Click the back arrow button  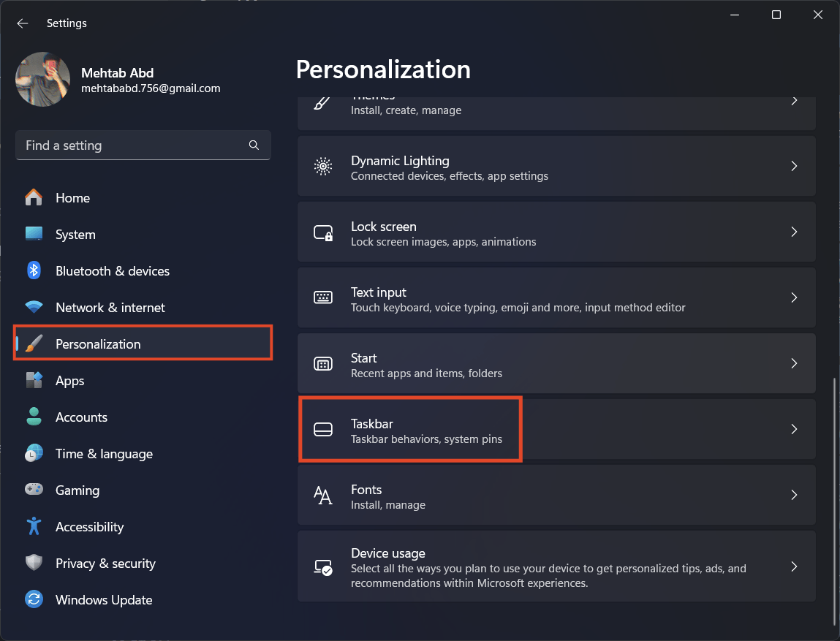coord(23,23)
